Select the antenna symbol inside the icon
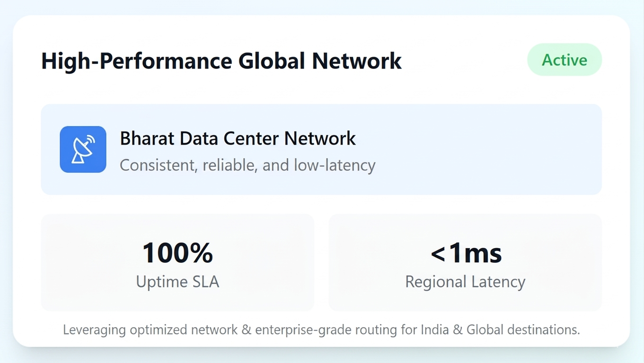644x363 pixels. point(81,151)
